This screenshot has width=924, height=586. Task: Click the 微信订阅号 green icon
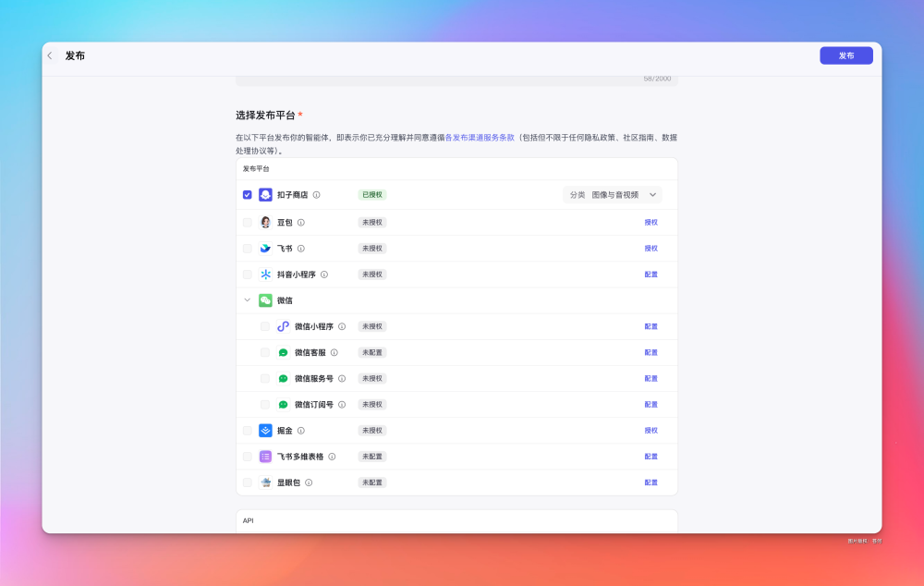click(283, 404)
